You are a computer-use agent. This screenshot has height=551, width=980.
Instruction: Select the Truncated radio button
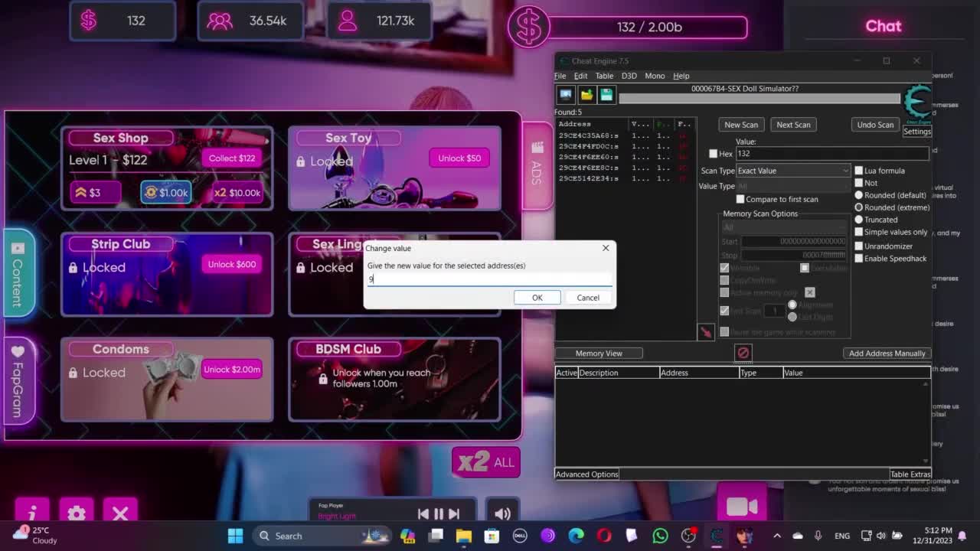[x=859, y=220]
